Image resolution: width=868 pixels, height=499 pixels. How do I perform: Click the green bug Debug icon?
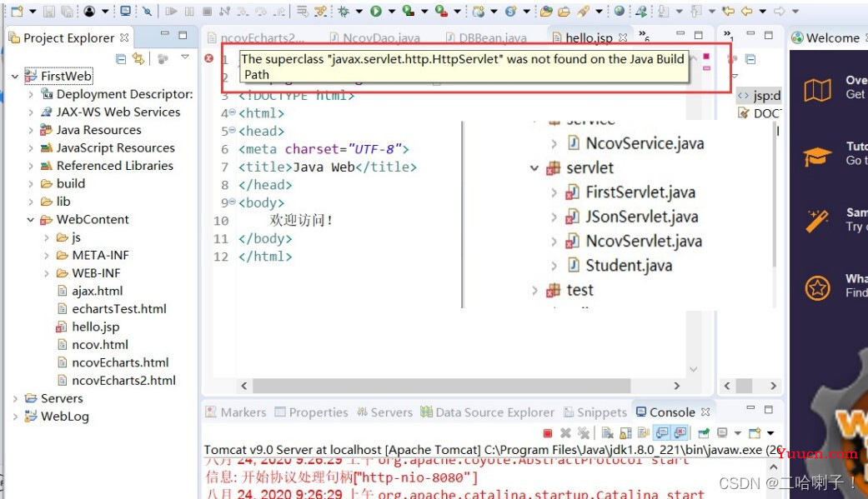click(x=344, y=11)
